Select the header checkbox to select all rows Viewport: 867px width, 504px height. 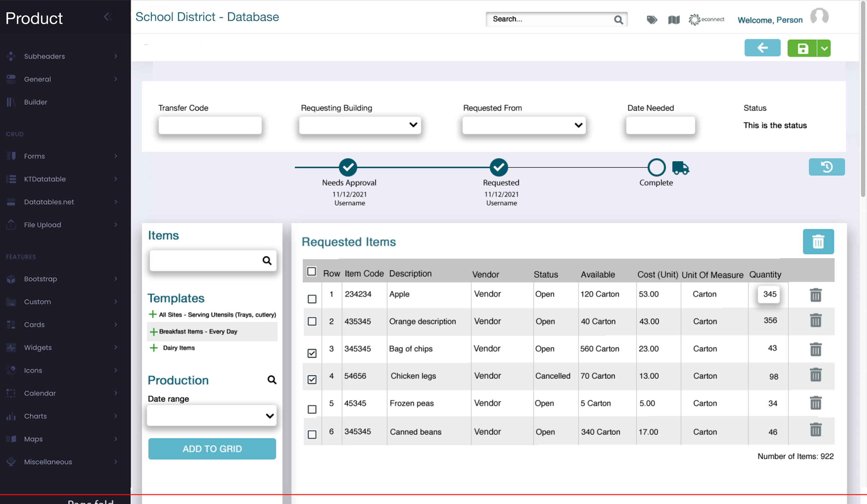click(x=312, y=271)
